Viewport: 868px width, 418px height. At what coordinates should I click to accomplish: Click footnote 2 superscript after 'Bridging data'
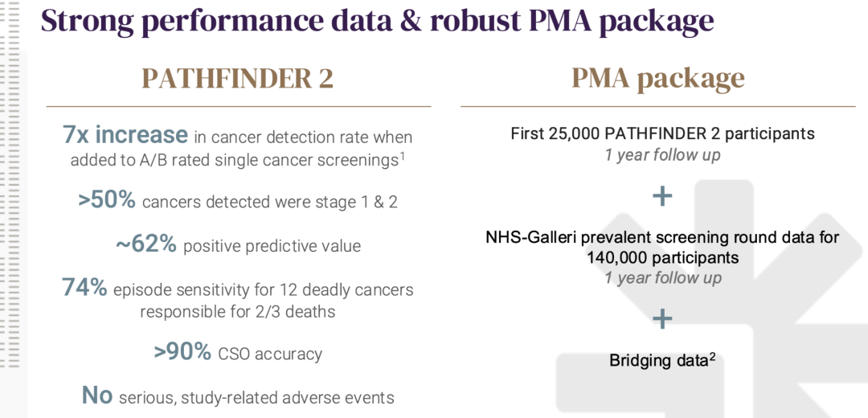pos(711,356)
